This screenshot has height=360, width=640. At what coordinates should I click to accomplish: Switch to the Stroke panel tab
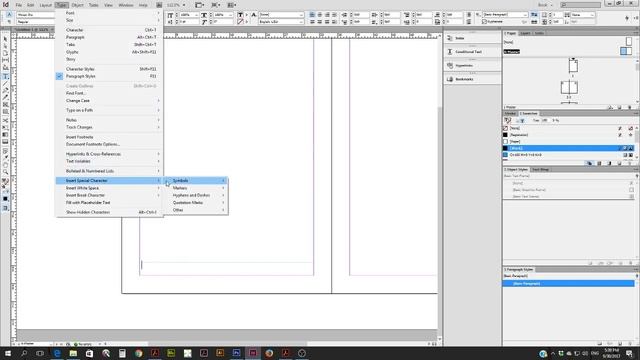pyautogui.click(x=510, y=113)
